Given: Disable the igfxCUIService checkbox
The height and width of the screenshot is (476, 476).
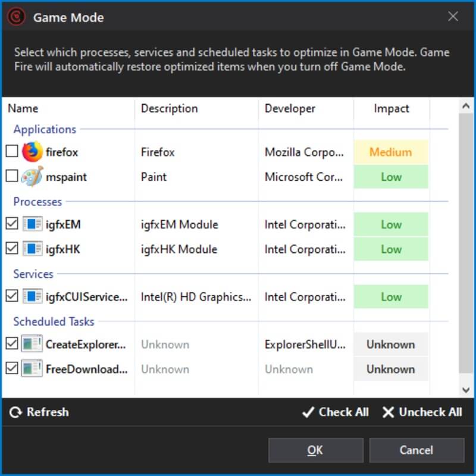Looking at the screenshot, I should click(x=12, y=296).
